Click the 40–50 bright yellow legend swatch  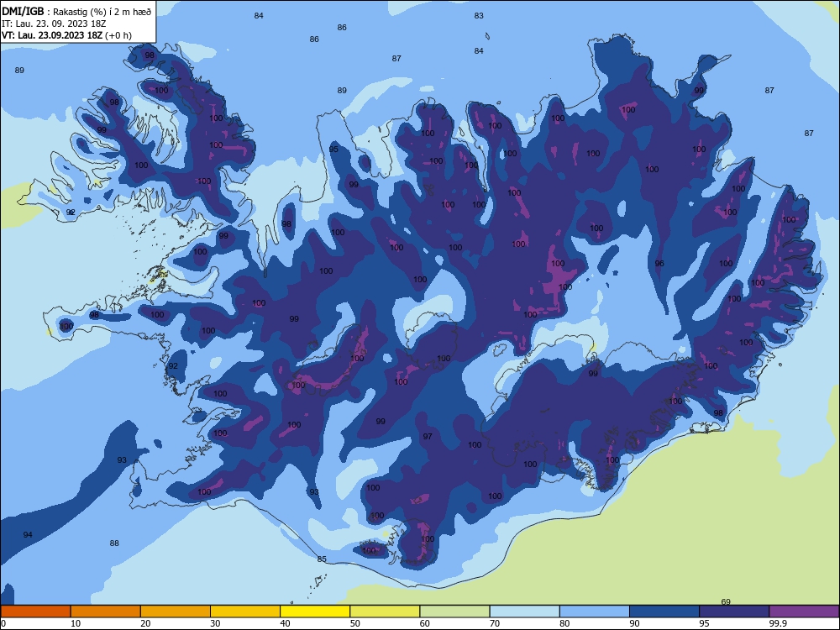[315, 612]
